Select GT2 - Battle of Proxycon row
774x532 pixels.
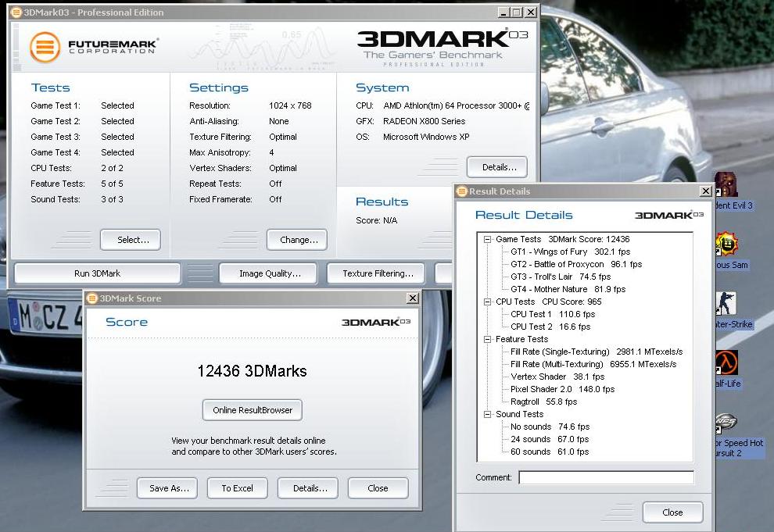click(576, 264)
